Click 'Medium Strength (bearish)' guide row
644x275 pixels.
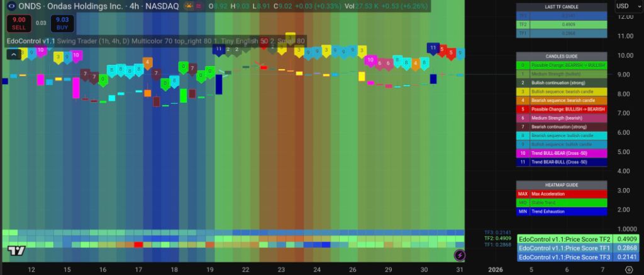tap(562, 118)
